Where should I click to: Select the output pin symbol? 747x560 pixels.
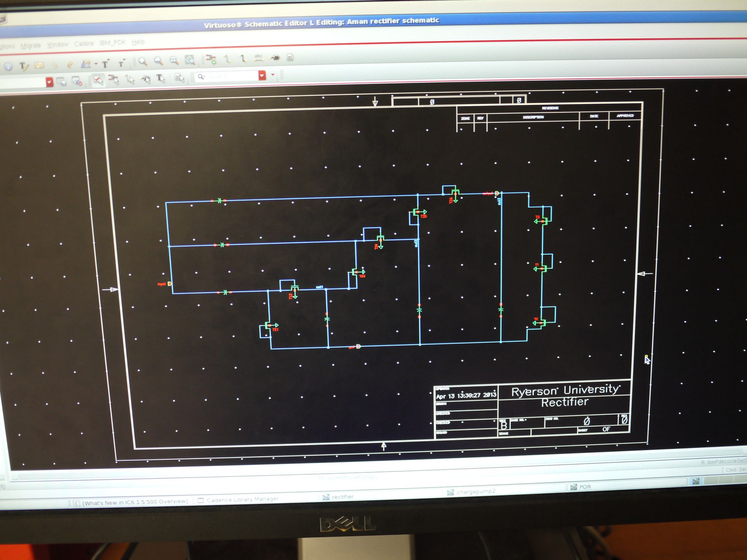click(x=497, y=193)
